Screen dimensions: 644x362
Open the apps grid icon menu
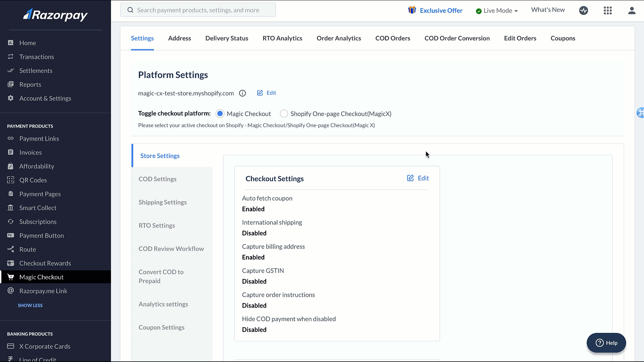tap(608, 10)
